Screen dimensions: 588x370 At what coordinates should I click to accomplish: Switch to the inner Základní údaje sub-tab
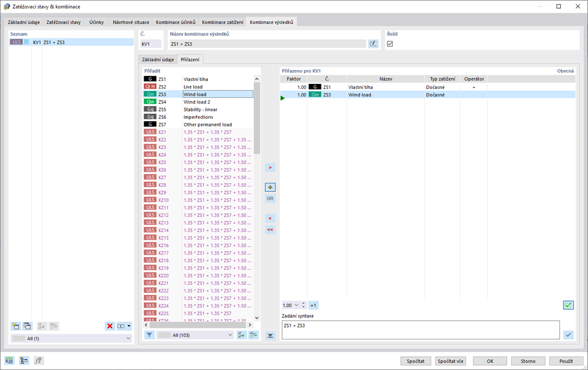158,59
